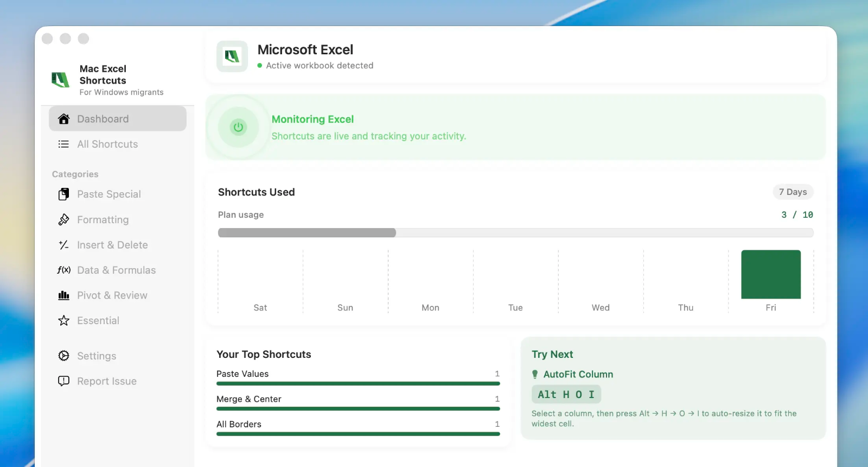This screenshot has width=868, height=467.
Task: Click the Pivot & Review chart icon
Action: (64, 295)
